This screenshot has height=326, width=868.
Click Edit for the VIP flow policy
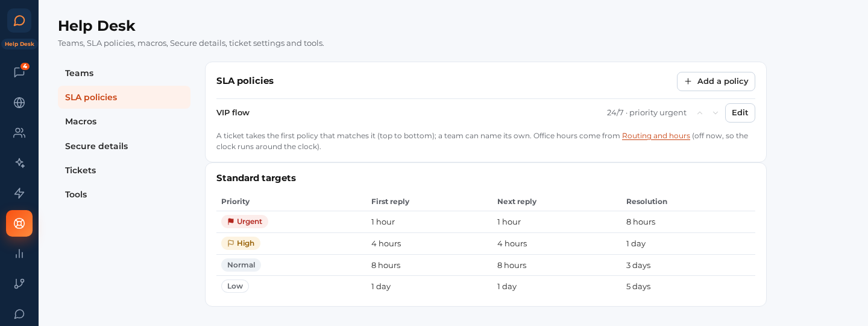(740, 113)
